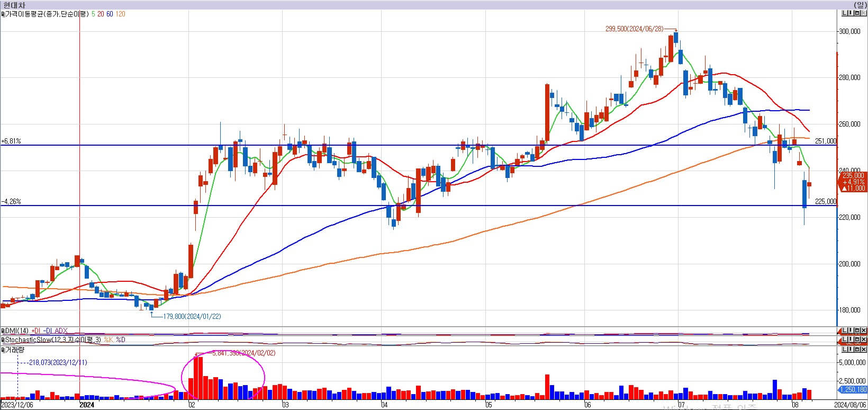Click the bold 2024 year marker on time axis
The height and width of the screenshot is (410, 868).
pos(86,405)
